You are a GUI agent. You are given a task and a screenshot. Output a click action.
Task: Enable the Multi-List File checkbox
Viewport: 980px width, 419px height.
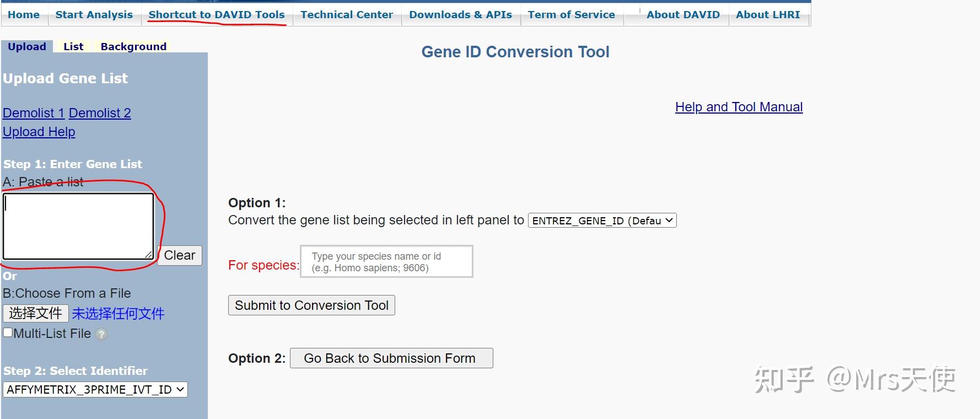pos(8,332)
